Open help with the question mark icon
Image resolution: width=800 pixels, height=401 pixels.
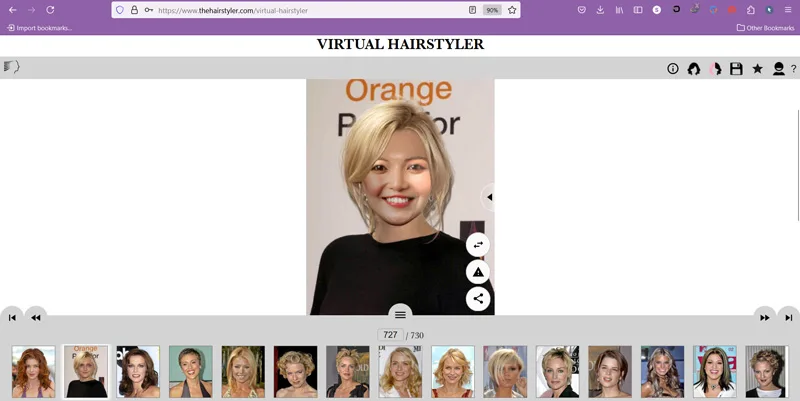tap(793, 69)
